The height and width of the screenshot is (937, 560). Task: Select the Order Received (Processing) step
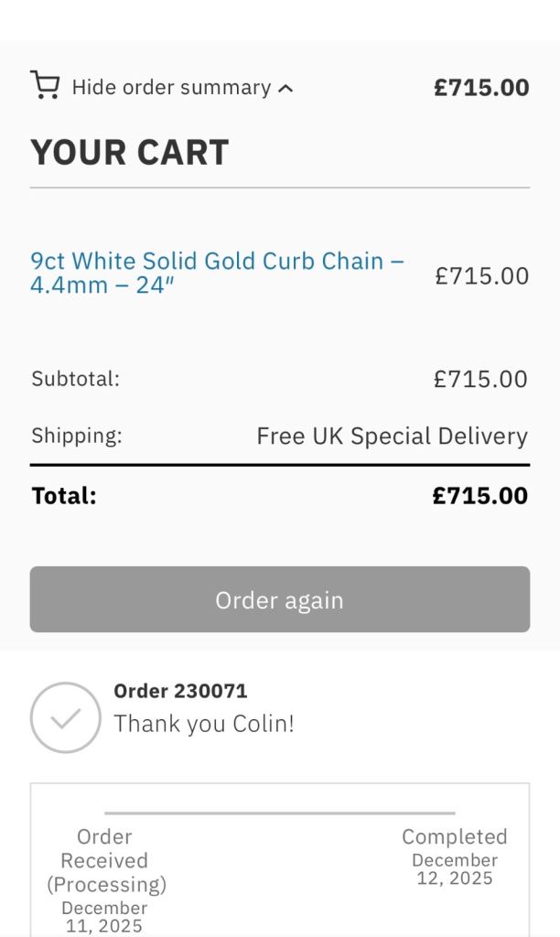click(x=105, y=860)
